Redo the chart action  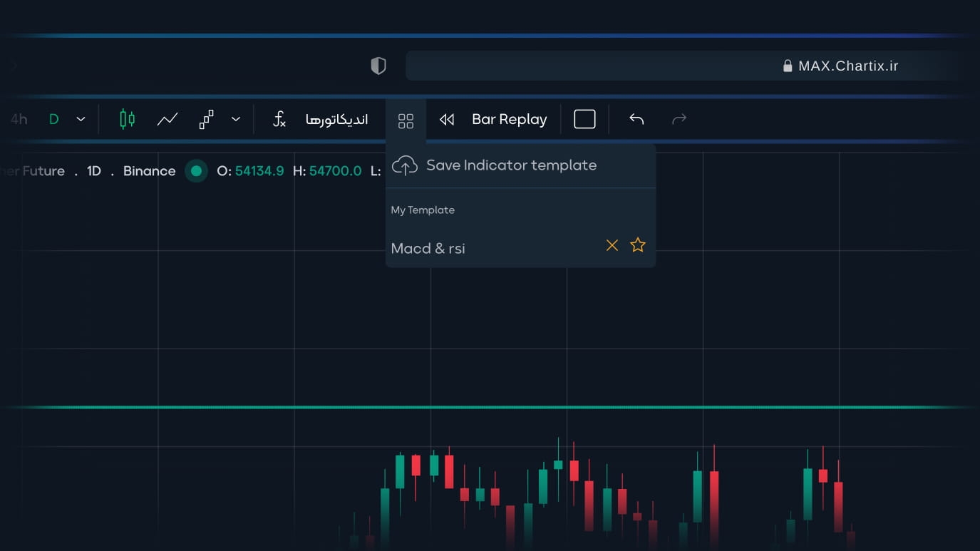(679, 119)
